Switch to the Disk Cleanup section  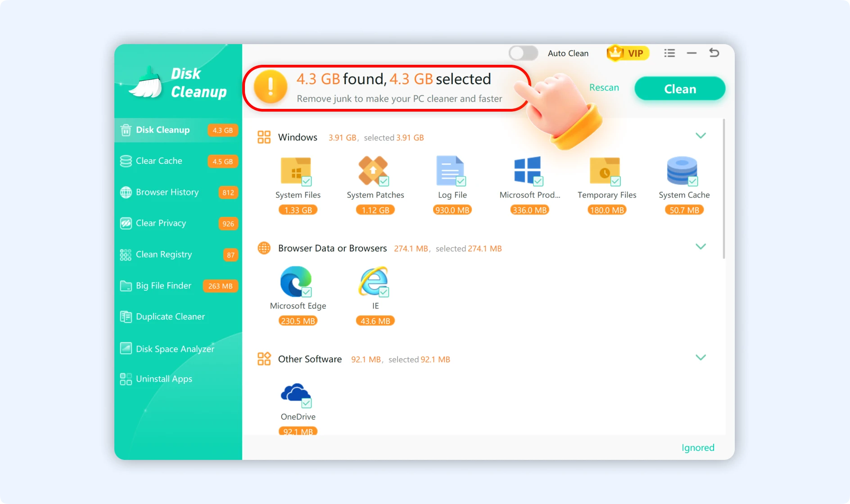(163, 130)
